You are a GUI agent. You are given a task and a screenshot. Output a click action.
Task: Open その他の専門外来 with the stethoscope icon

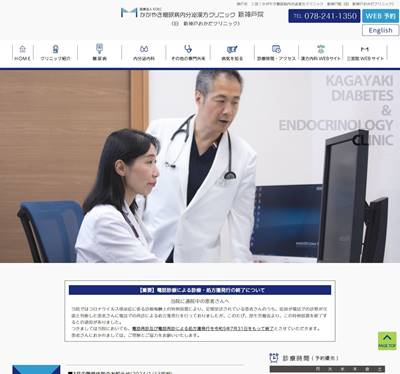tap(188, 53)
